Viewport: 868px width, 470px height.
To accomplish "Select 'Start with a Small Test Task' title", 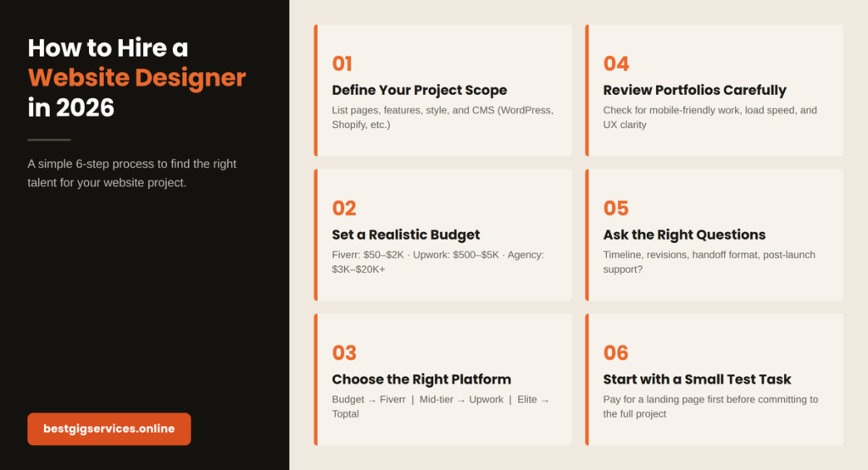I will 697,379.
